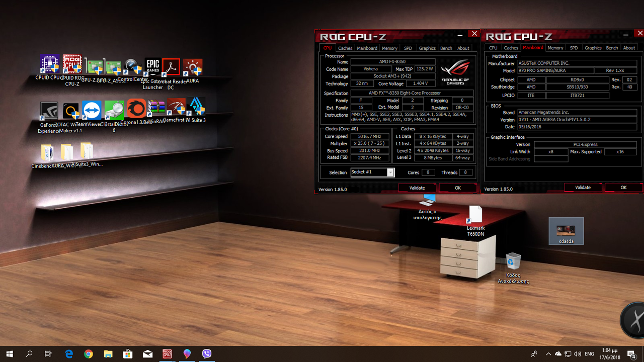Image resolution: width=644 pixels, height=362 pixels.
Task: Switch to Mainboard tab in left CPU-Z window
Action: (367, 48)
